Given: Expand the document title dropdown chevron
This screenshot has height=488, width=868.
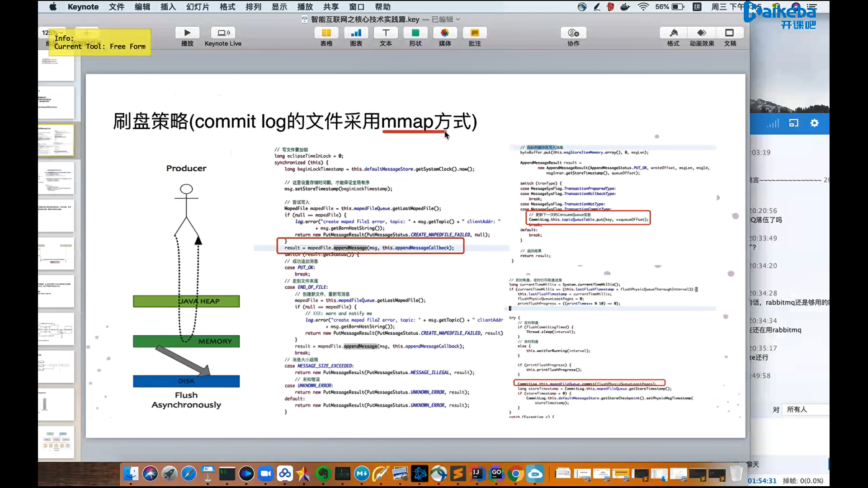Looking at the screenshot, I should click(458, 19).
